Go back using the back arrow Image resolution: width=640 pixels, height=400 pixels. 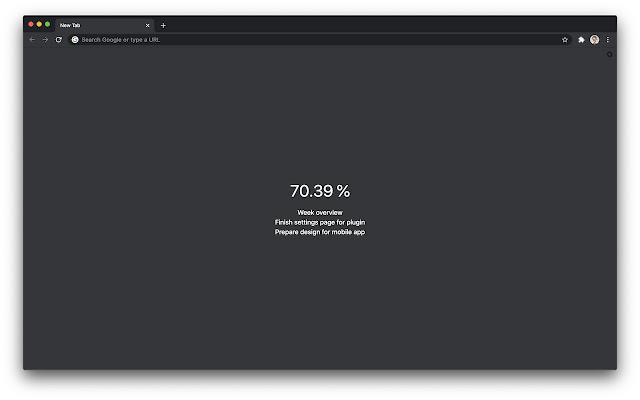pyautogui.click(x=32, y=40)
